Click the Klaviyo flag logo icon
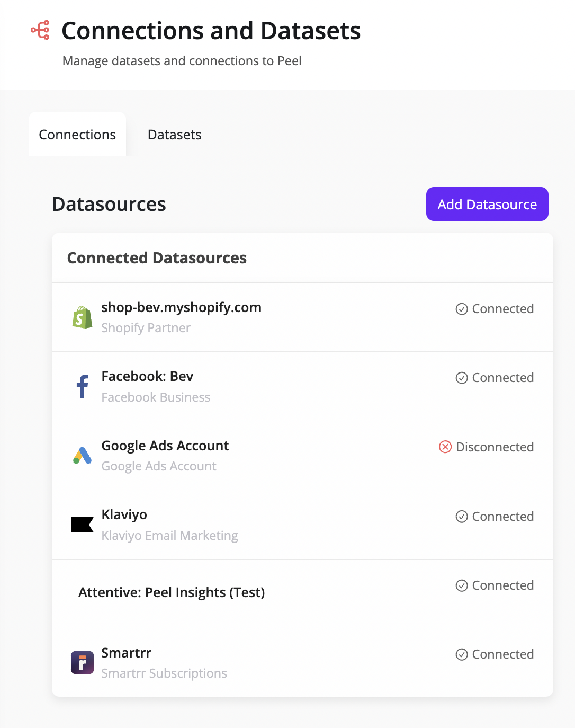The width and height of the screenshot is (575, 728). click(x=82, y=525)
